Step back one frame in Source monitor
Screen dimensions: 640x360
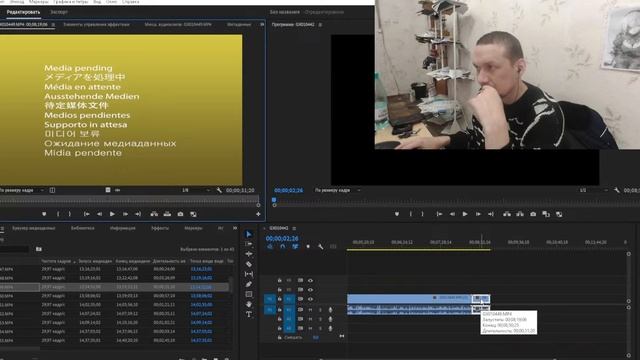pyautogui.click(x=99, y=214)
